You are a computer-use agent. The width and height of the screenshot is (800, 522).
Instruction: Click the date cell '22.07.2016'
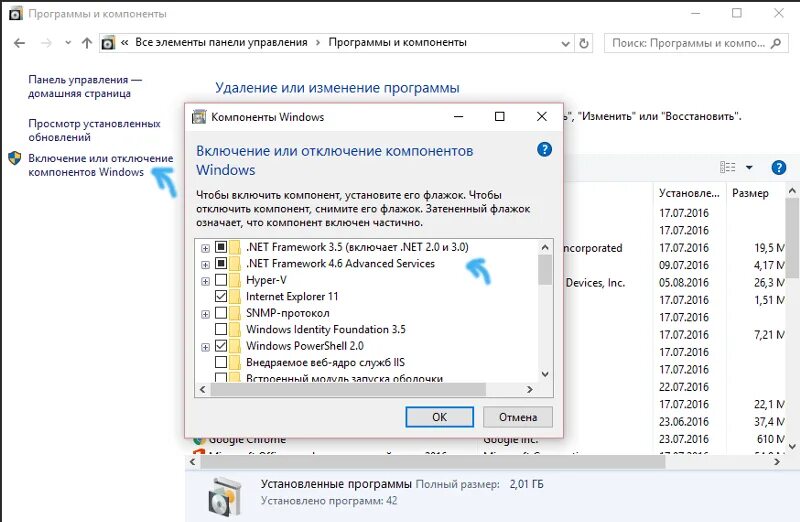point(684,387)
